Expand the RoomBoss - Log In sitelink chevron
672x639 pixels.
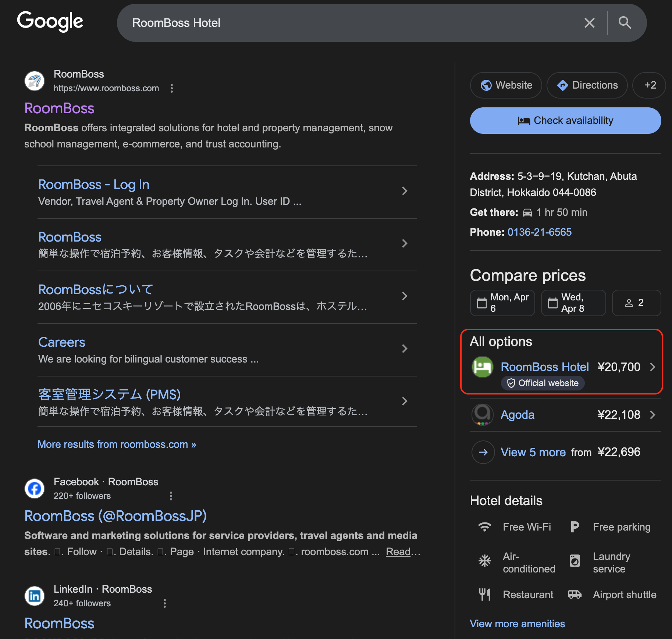[x=405, y=191]
